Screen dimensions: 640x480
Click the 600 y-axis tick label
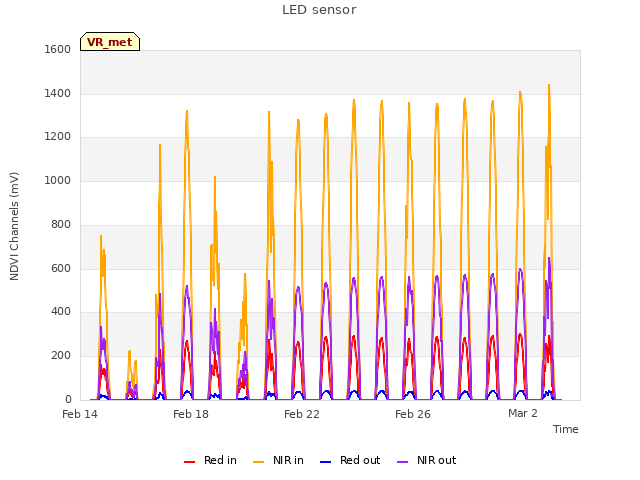point(61,269)
